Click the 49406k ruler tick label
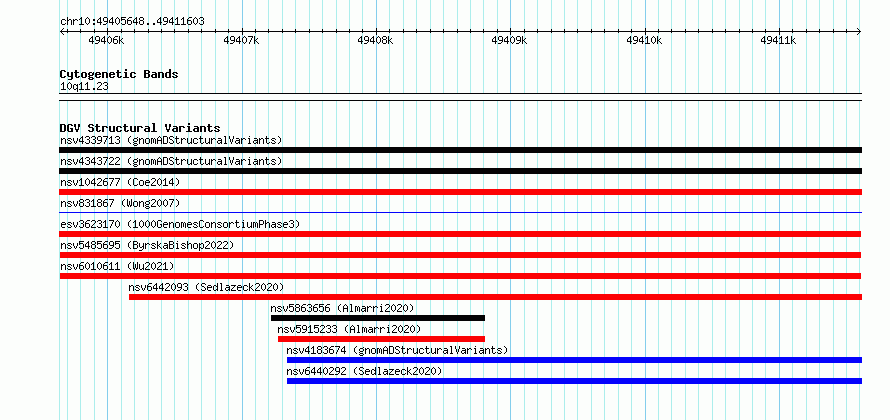 point(107,40)
